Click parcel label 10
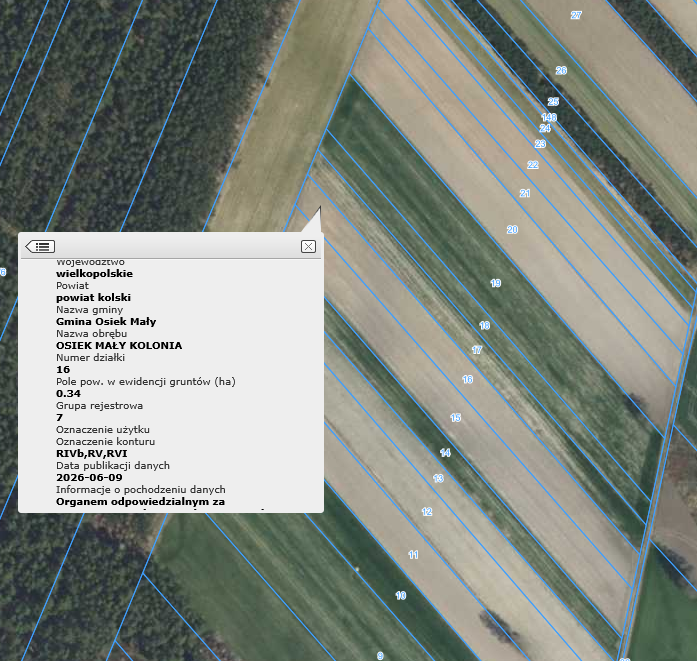 (x=401, y=595)
